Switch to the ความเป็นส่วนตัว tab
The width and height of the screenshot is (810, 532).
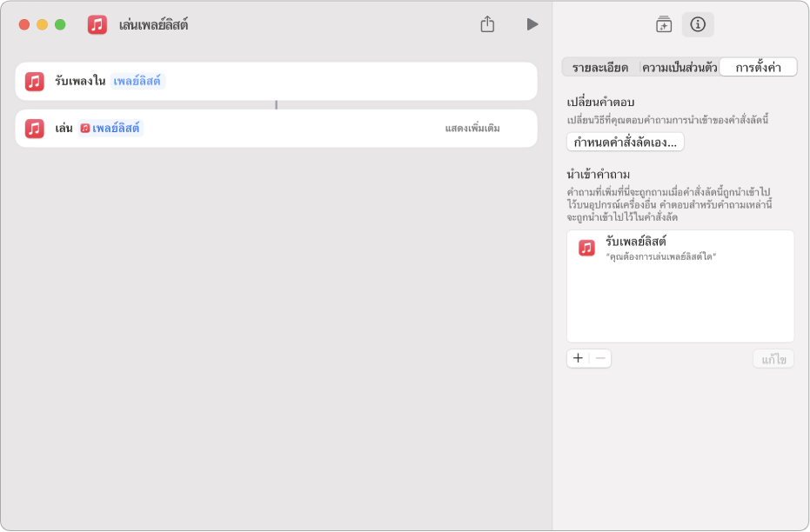[x=679, y=68]
